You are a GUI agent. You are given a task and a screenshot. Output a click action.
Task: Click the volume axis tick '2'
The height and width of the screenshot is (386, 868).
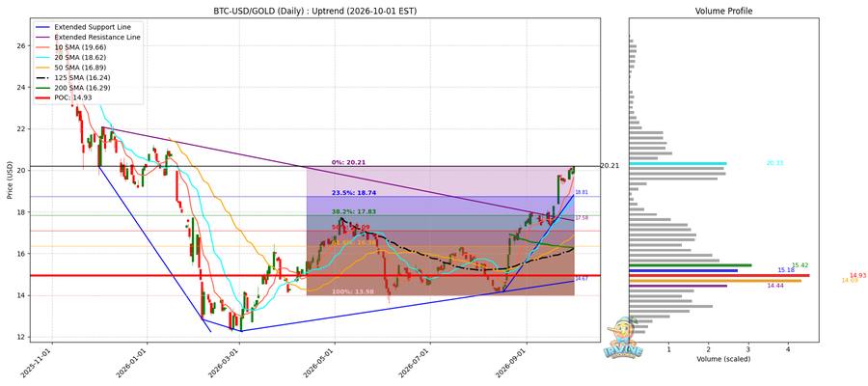click(709, 349)
